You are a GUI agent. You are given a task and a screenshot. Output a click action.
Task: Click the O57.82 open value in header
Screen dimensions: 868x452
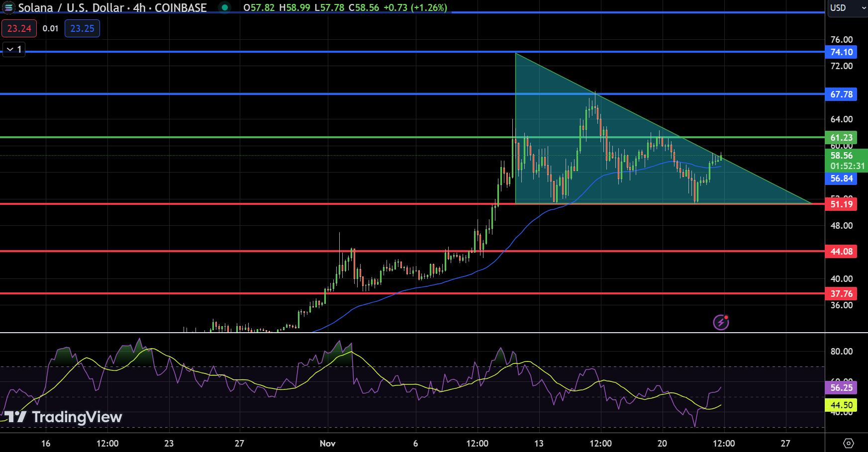tap(259, 7)
